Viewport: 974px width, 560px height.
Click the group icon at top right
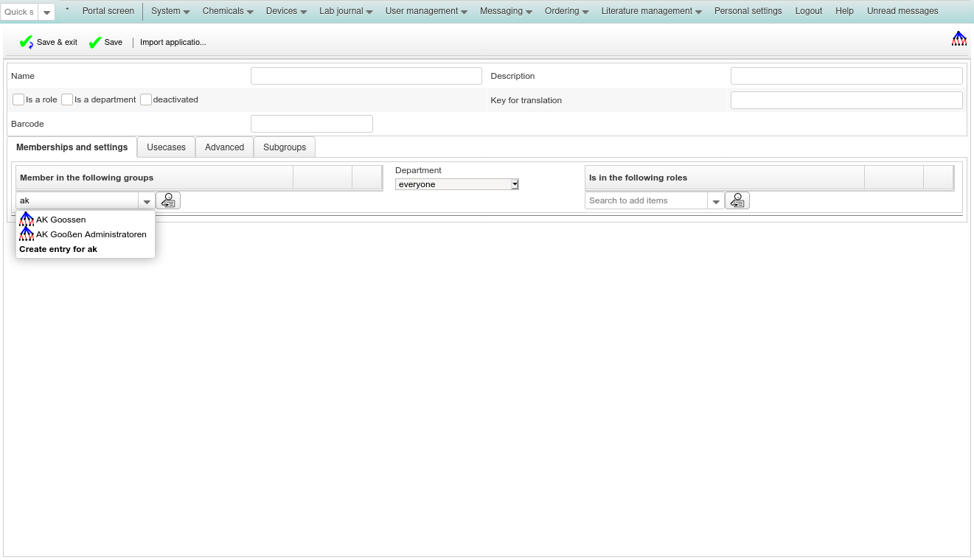(x=959, y=39)
